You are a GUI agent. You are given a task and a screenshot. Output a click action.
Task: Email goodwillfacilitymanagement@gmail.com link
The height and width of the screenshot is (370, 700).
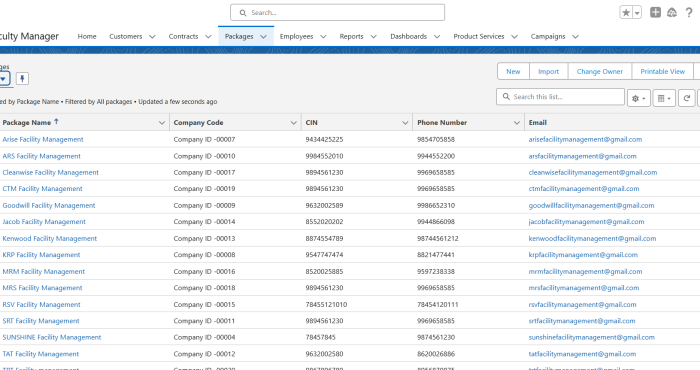click(x=592, y=205)
